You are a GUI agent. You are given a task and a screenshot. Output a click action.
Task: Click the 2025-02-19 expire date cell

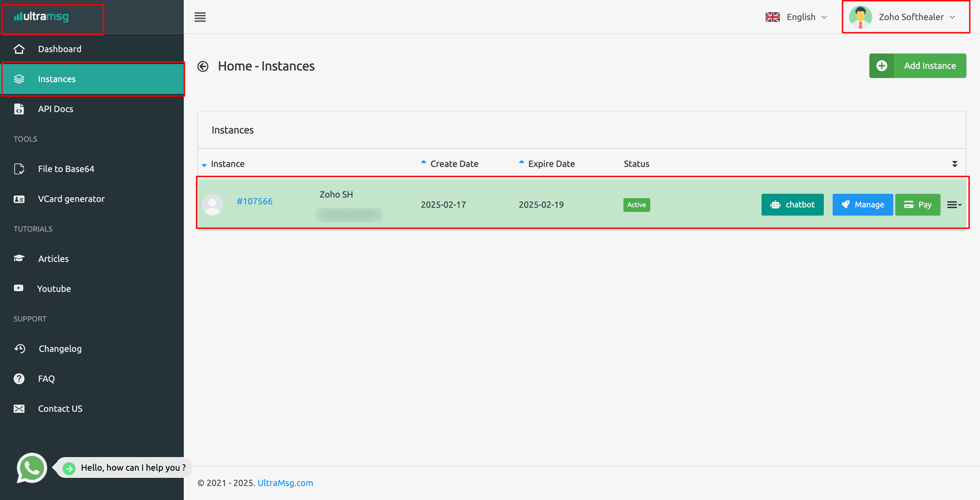[x=541, y=205]
